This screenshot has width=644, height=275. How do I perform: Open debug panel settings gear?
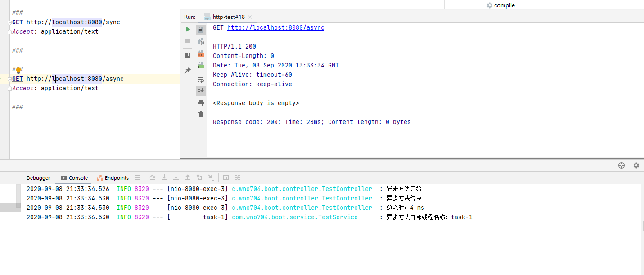point(636,165)
